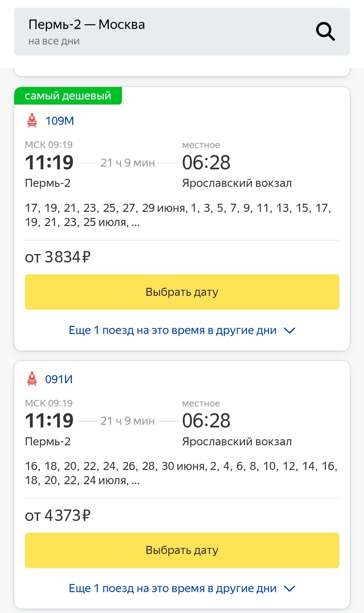364x613 pixels.
Task: Expand more trains under 091И card
Action: tap(173, 588)
